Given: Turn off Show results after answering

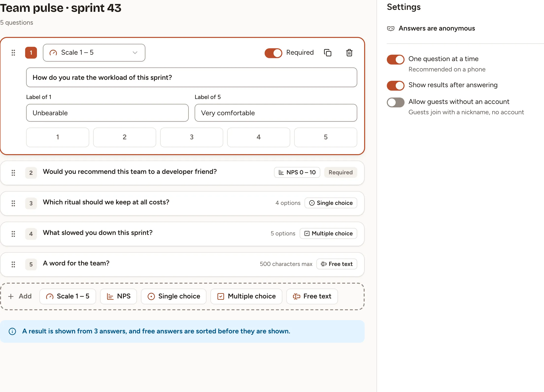Looking at the screenshot, I should pyautogui.click(x=395, y=85).
